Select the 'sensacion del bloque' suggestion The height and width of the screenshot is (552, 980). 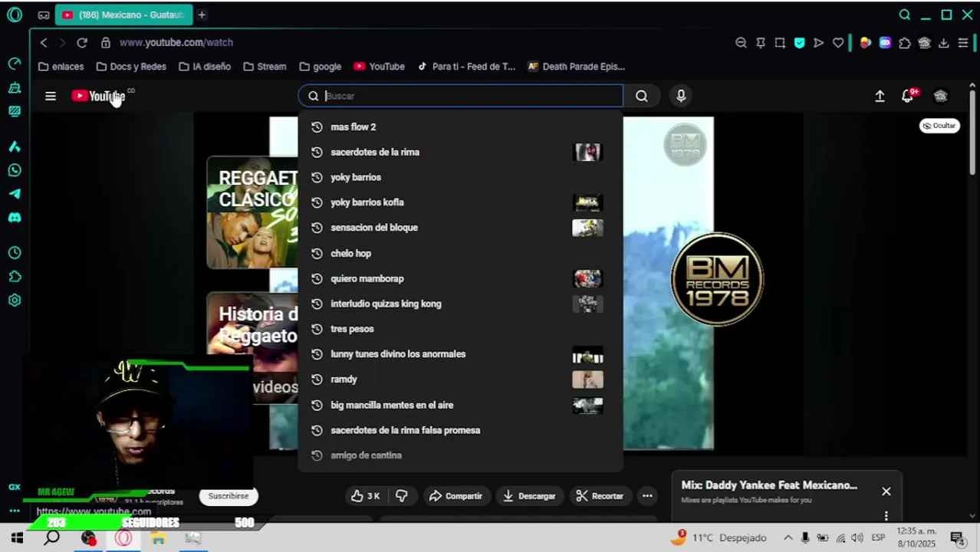pos(461,228)
